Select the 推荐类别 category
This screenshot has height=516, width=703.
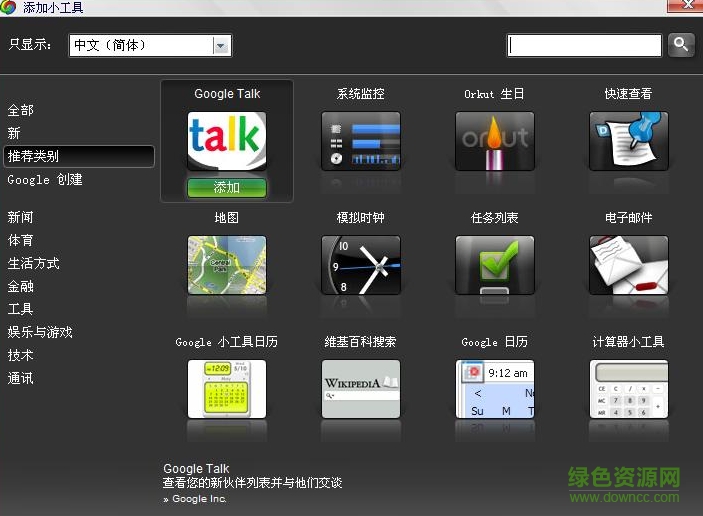click(x=79, y=156)
